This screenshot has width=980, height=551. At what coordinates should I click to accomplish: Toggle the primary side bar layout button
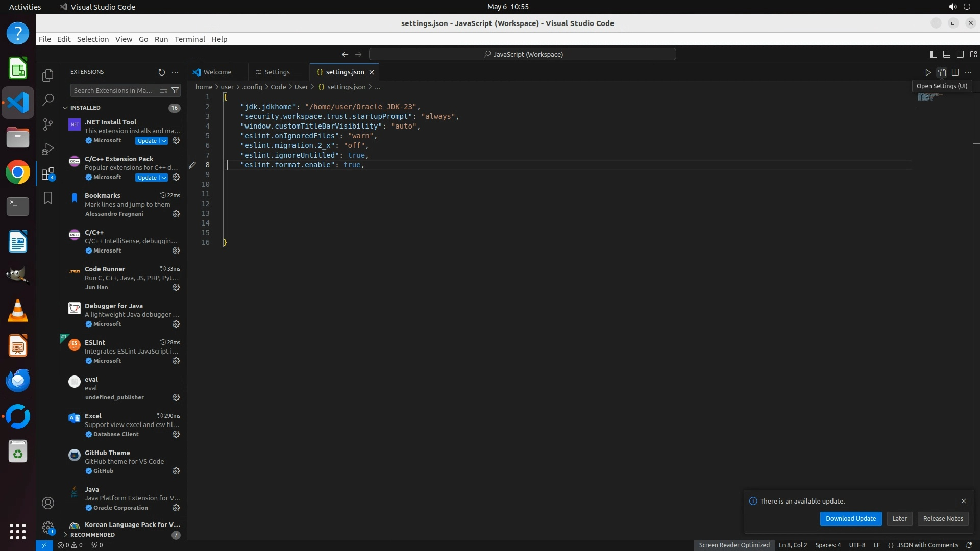click(933, 54)
